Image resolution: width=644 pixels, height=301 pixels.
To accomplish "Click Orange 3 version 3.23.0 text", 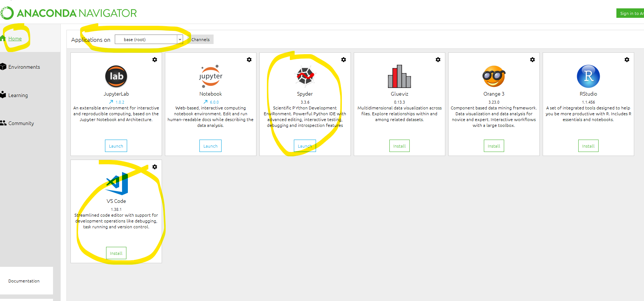I will 494,103.
